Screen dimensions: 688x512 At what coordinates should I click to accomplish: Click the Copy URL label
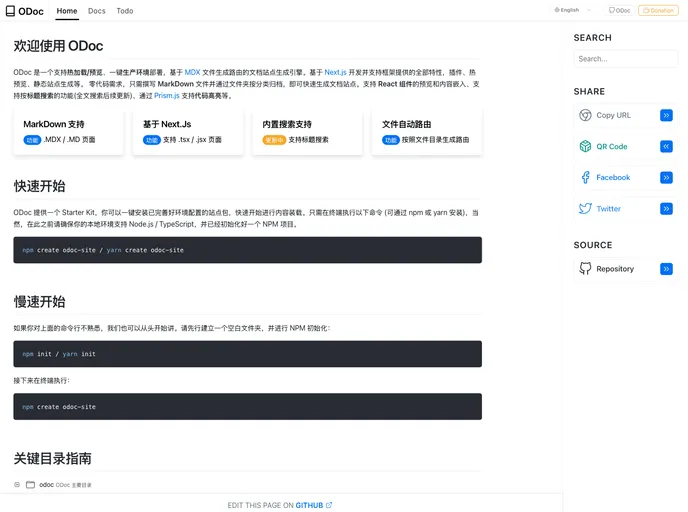click(613, 115)
